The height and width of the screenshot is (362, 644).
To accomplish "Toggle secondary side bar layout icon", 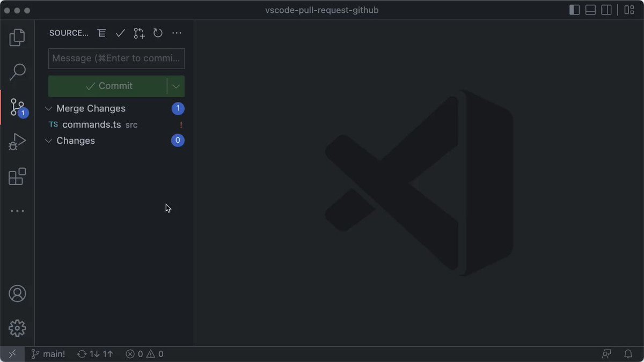I will tap(606, 10).
